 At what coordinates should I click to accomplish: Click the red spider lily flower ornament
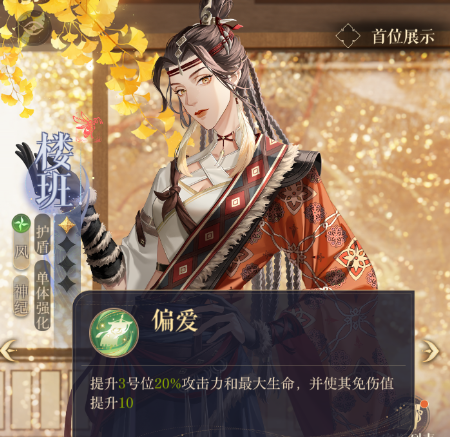(x=87, y=125)
